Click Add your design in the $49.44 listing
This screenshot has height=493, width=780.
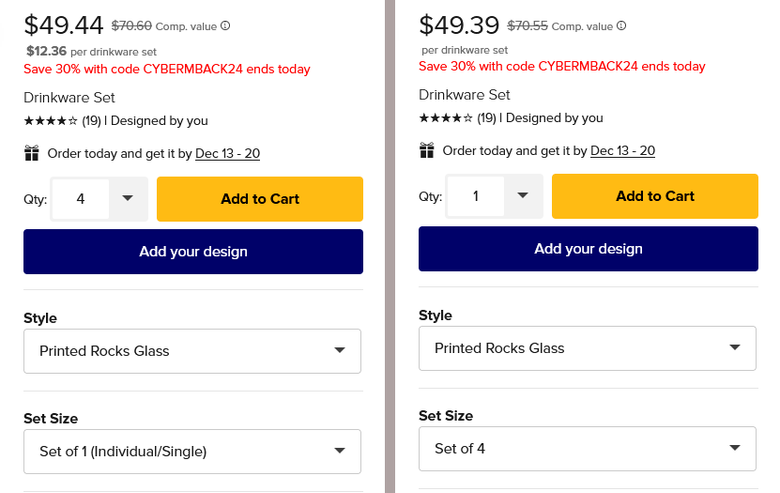(193, 251)
